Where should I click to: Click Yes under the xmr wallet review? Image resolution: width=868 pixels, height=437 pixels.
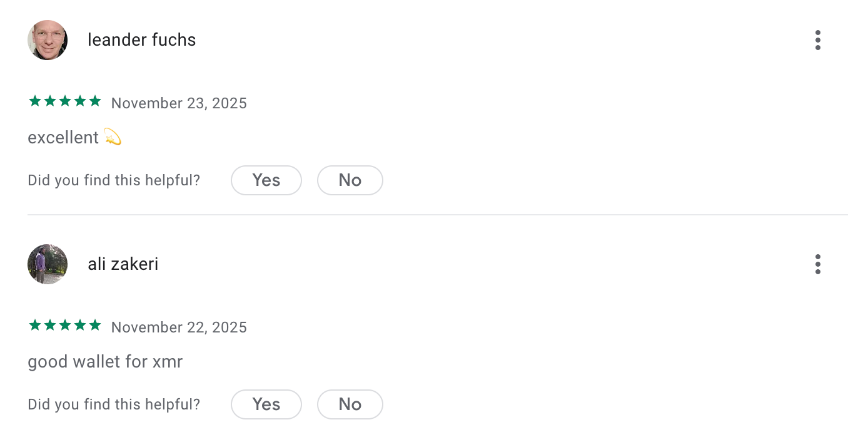point(266,404)
